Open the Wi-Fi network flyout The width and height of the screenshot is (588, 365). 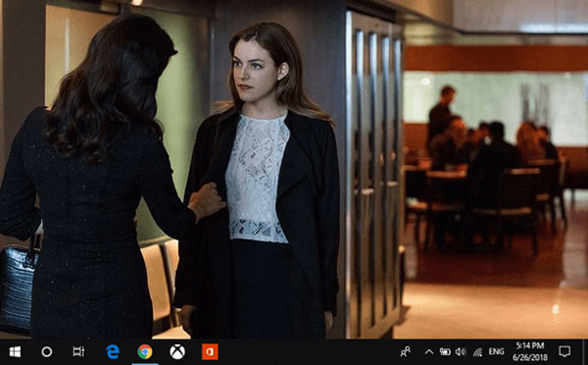click(477, 352)
